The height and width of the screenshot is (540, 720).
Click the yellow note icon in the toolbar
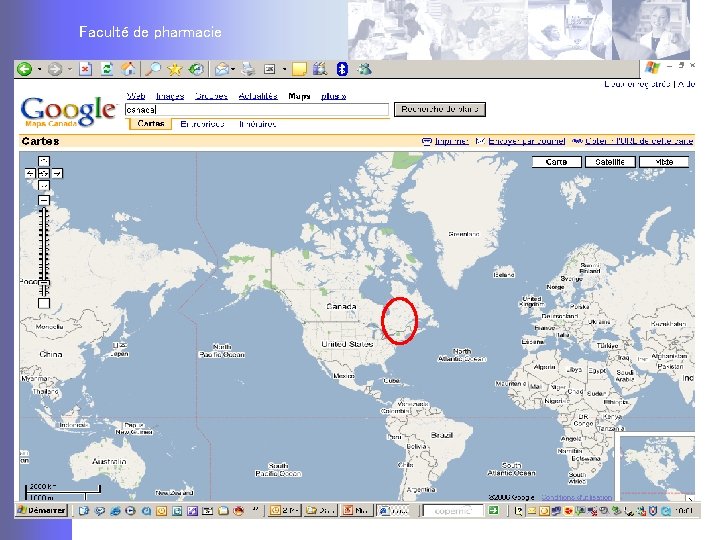coord(299,69)
